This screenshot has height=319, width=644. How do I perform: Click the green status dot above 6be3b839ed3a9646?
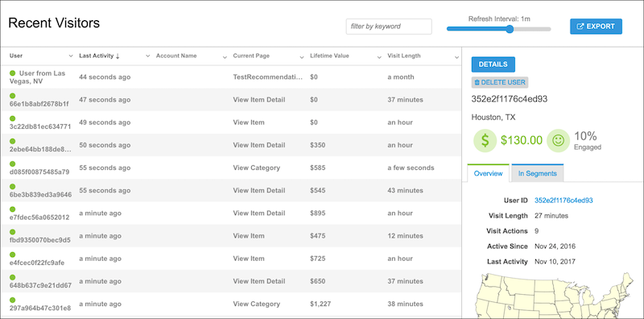pos(12,186)
